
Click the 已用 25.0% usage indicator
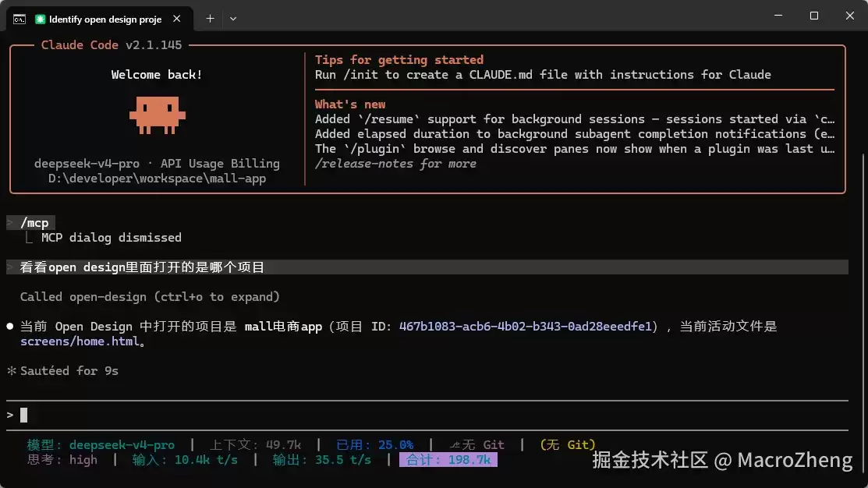coord(375,445)
